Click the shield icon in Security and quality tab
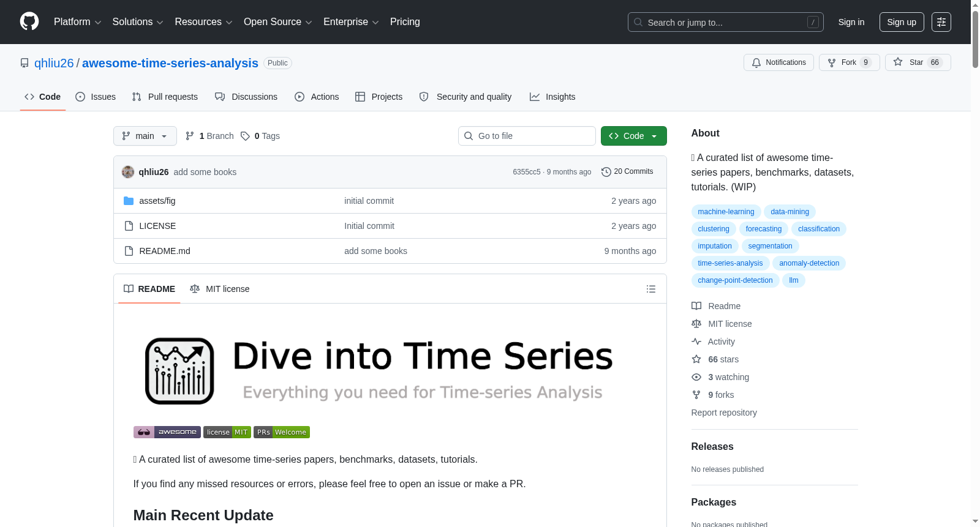This screenshot has height=527, width=980. 424,97
